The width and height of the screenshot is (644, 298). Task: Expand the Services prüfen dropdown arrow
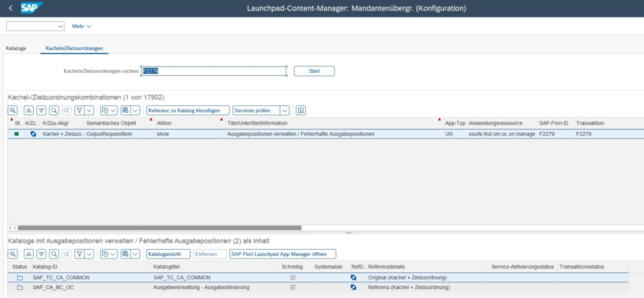pyautogui.click(x=285, y=110)
